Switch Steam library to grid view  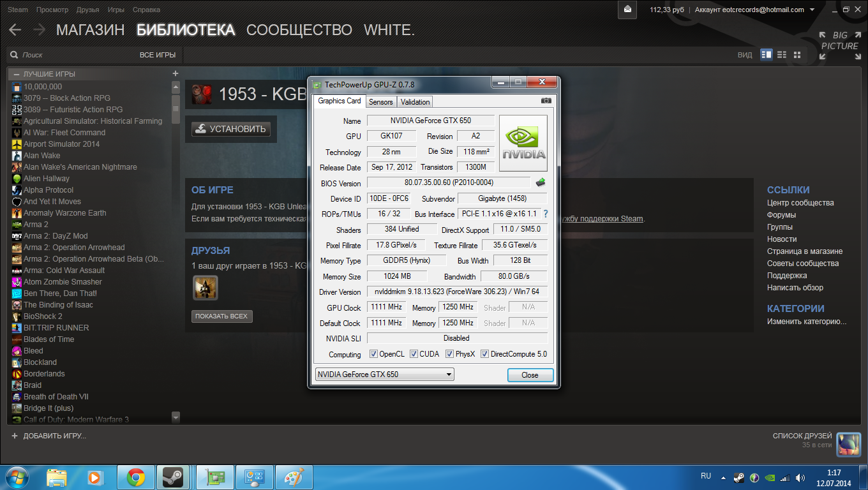(797, 55)
